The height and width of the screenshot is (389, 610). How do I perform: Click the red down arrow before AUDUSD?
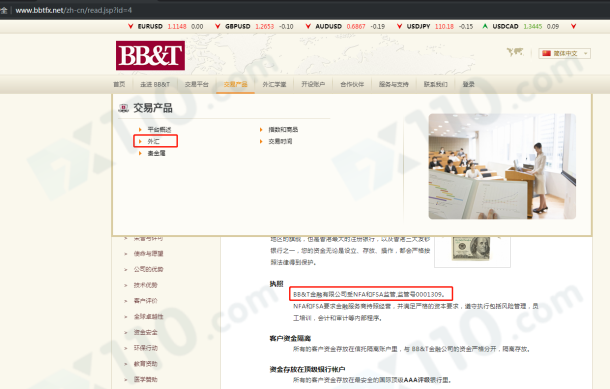coord(308,26)
